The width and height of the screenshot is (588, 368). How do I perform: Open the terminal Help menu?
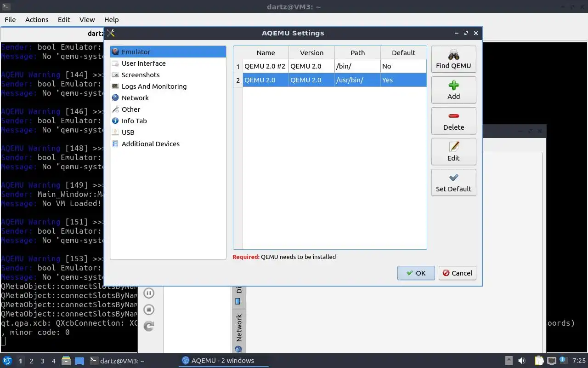(x=111, y=19)
